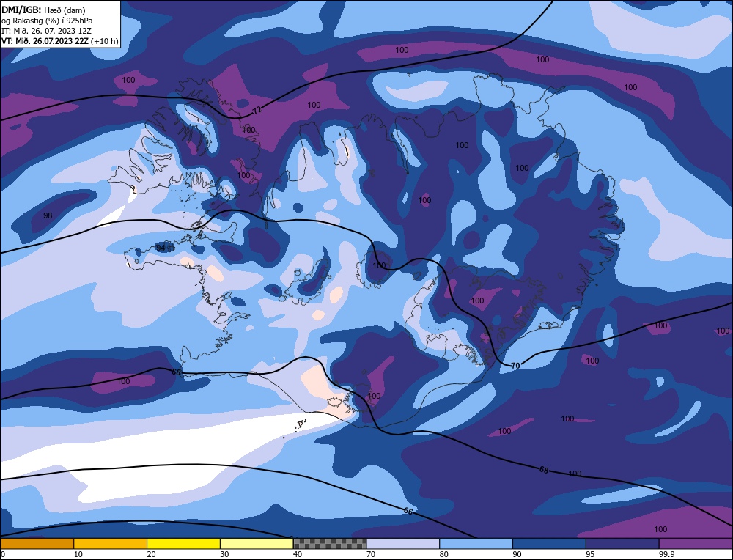The image size is (733, 560).
Task: Click the '70' contour label on the map
Action: point(515,366)
